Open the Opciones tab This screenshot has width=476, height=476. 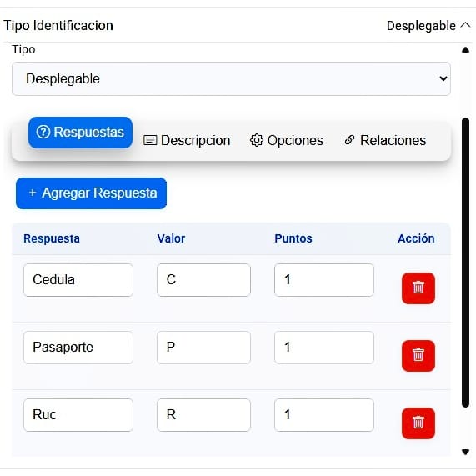pyautogui.click(x=287, y=140)
